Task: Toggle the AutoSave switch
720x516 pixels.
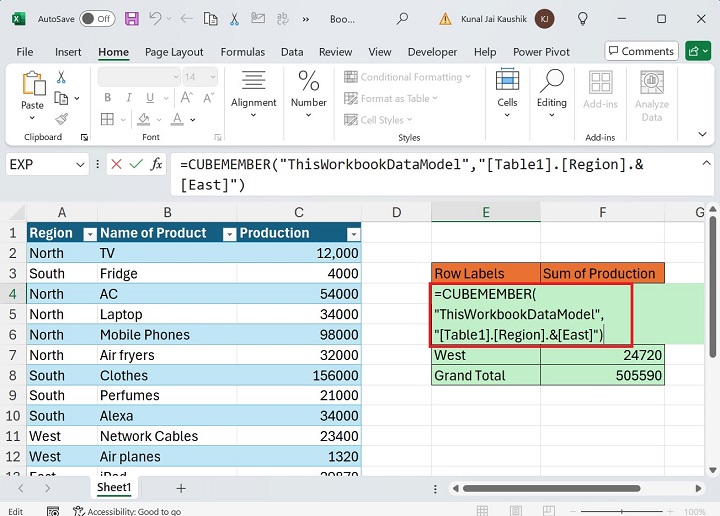Action: tap(96, 19)
